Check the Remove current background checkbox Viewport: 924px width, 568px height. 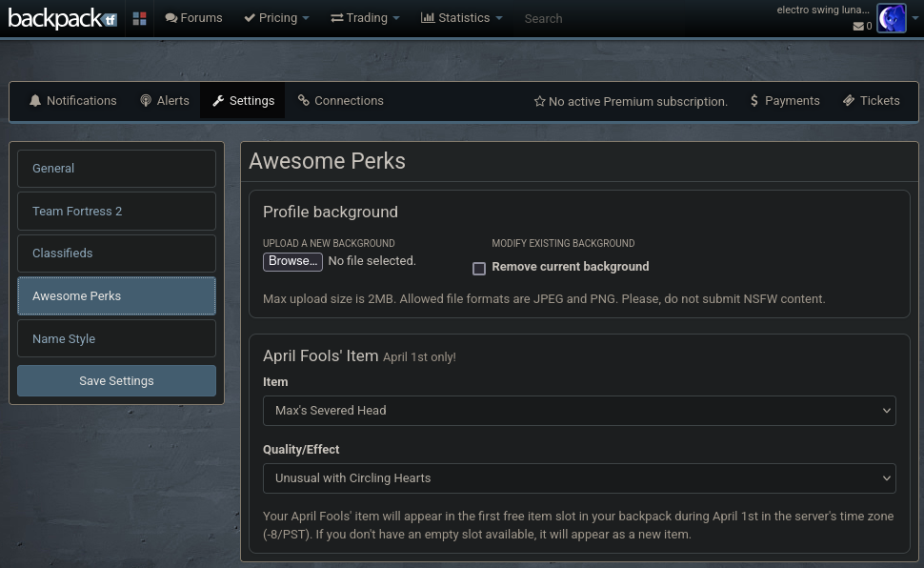(479, 269)
